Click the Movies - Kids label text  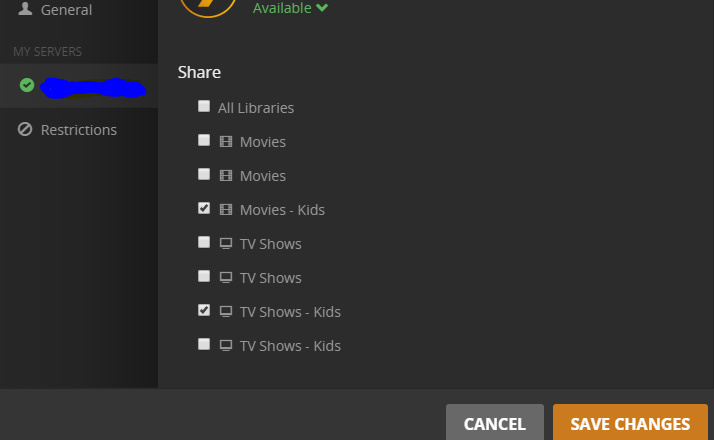coord(282,210)
